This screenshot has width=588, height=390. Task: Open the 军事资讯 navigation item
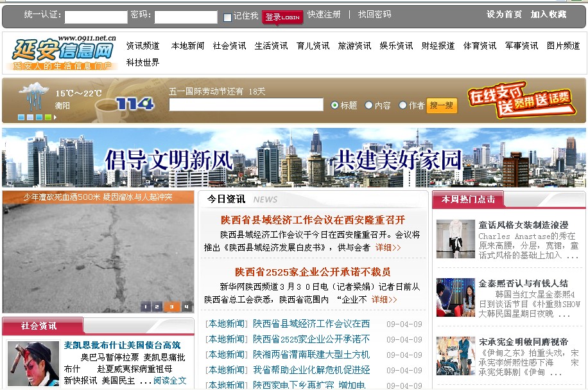(x=521, y=46)
